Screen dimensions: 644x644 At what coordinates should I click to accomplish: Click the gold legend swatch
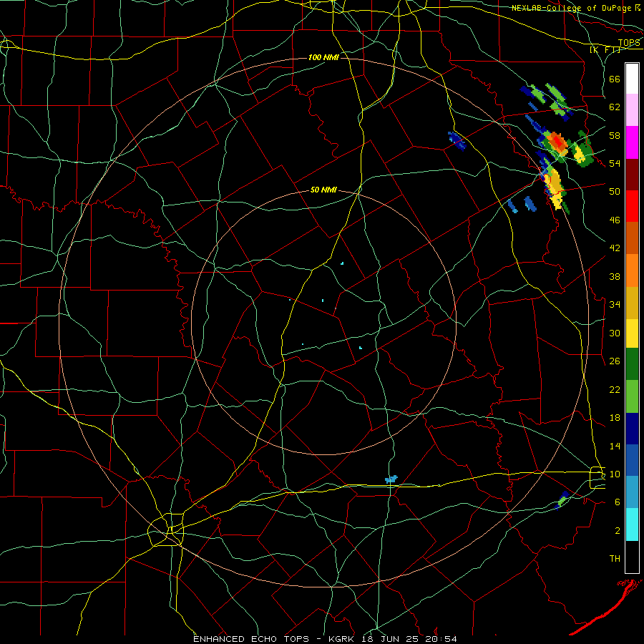pyautogui.click(x=632, y=303)
